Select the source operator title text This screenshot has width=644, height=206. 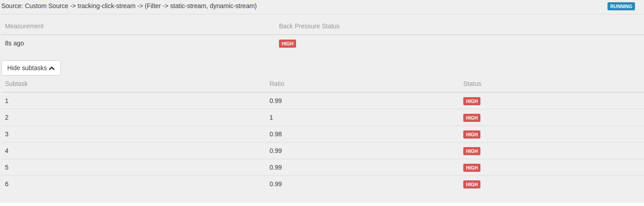coord(129,6)
